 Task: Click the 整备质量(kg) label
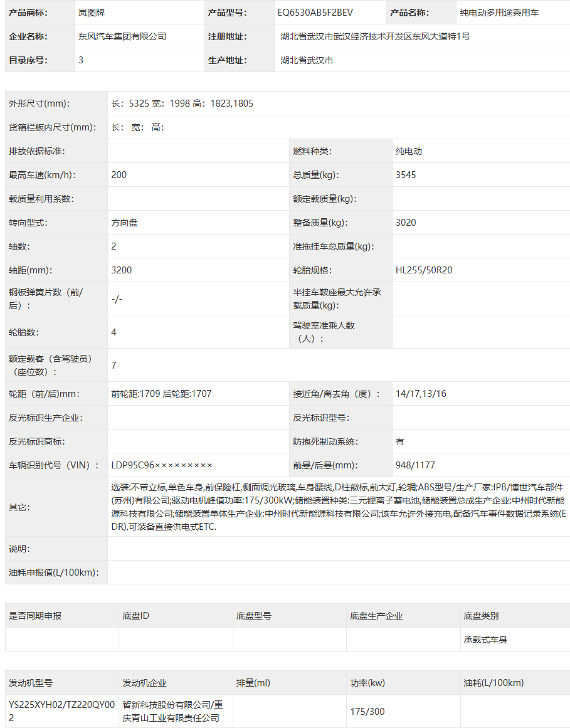[320, 223]
